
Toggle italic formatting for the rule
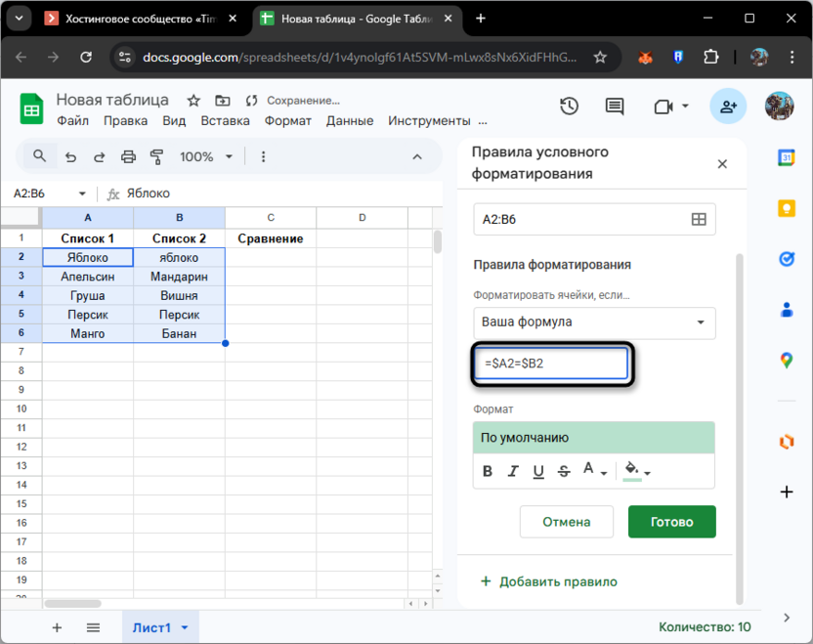pos(513,471)
